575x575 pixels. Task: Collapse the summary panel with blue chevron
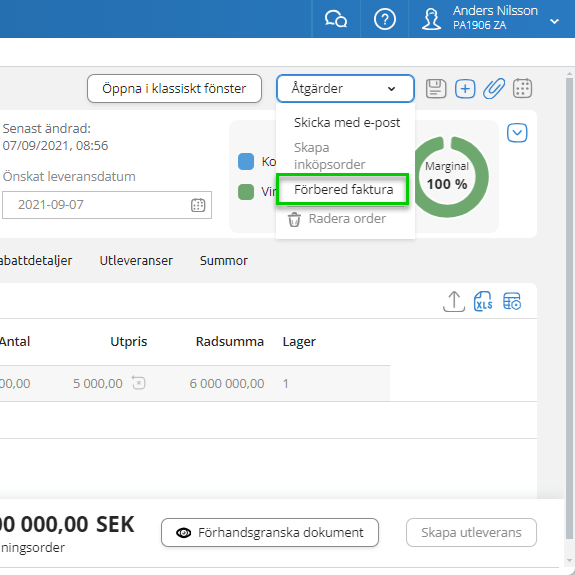click(517, 133)
